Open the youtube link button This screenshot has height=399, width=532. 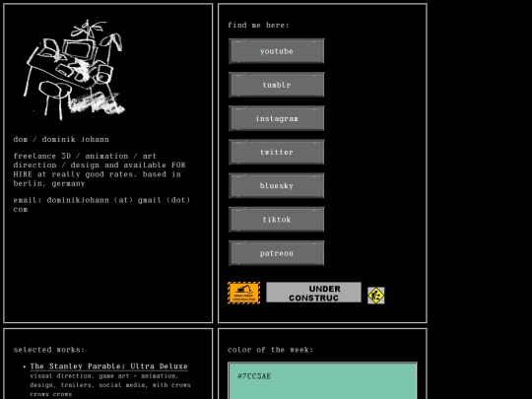[277, 51]
